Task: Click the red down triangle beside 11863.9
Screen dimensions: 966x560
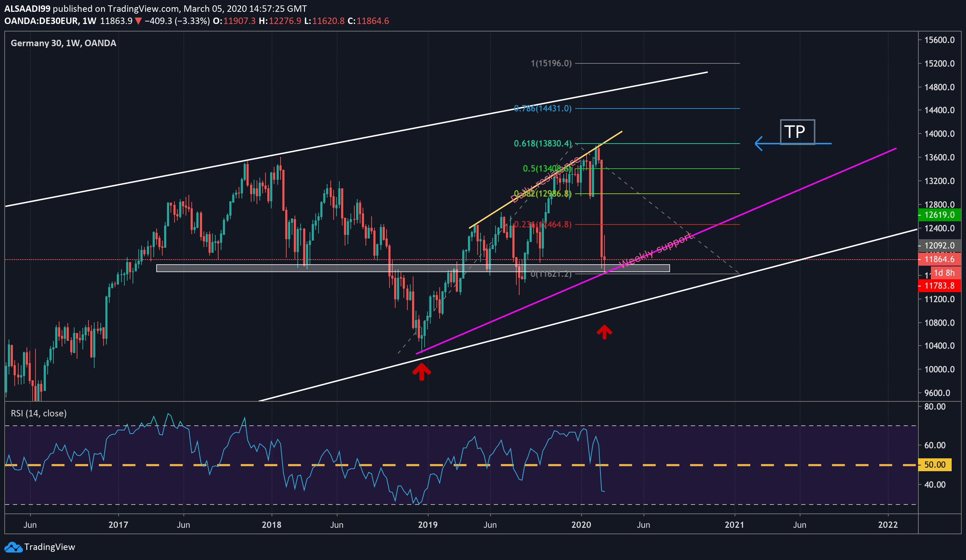Action: point(138,21)
